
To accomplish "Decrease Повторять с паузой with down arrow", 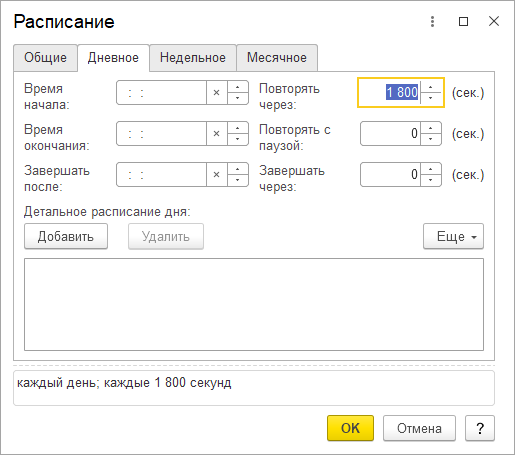I will [431, 139].
